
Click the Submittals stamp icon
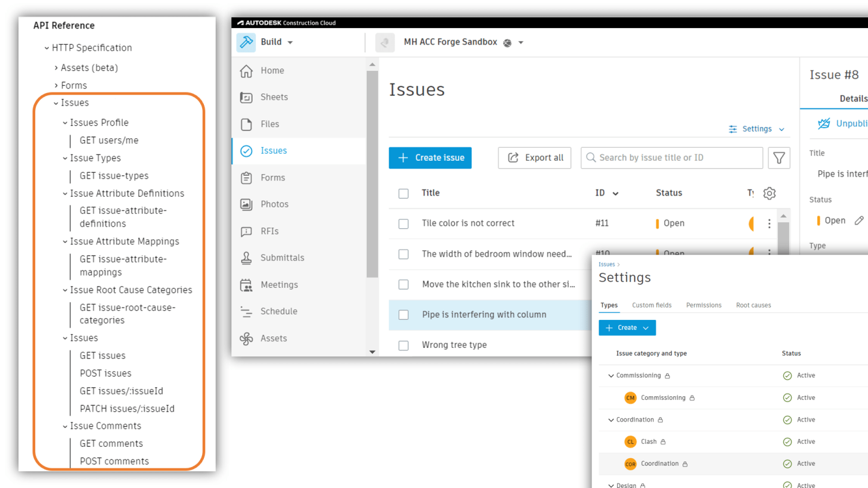click(x=246, y=258)
